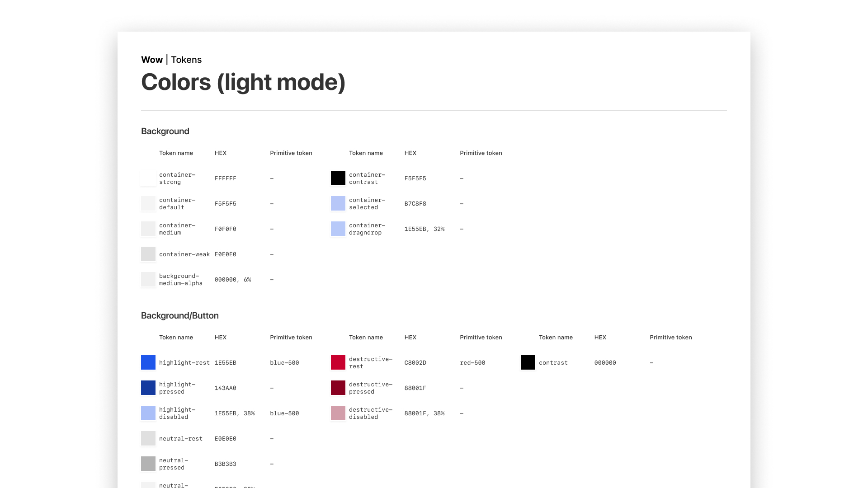Click the highlight-rest blue color swatch
The image size is (868, 488).
click(148, 362)
